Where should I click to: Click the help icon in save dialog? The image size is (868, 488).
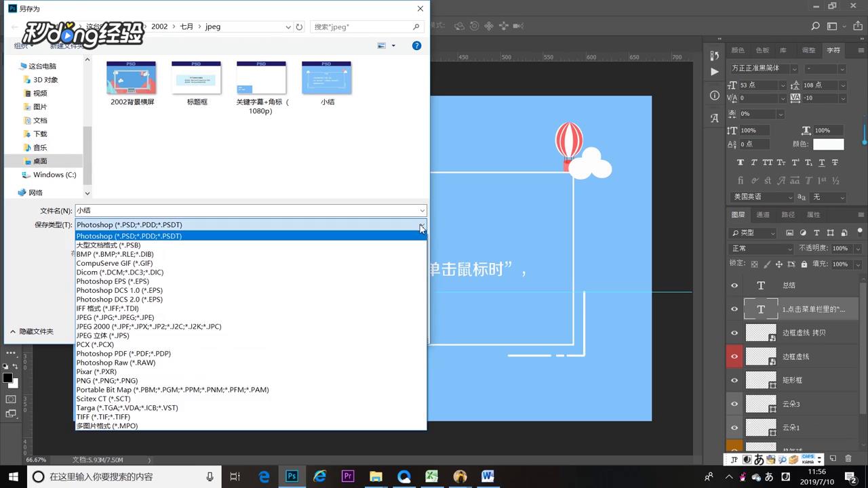pyautogui.click(x=417, y=45)
